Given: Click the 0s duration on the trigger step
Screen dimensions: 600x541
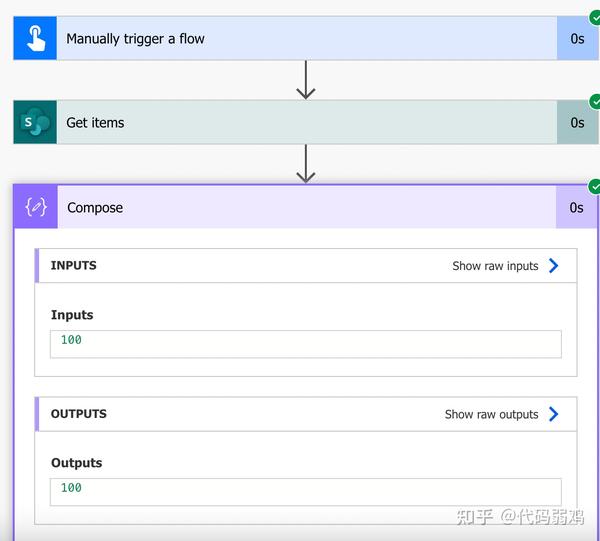Looking at the screenshot, I should point(577,39).
